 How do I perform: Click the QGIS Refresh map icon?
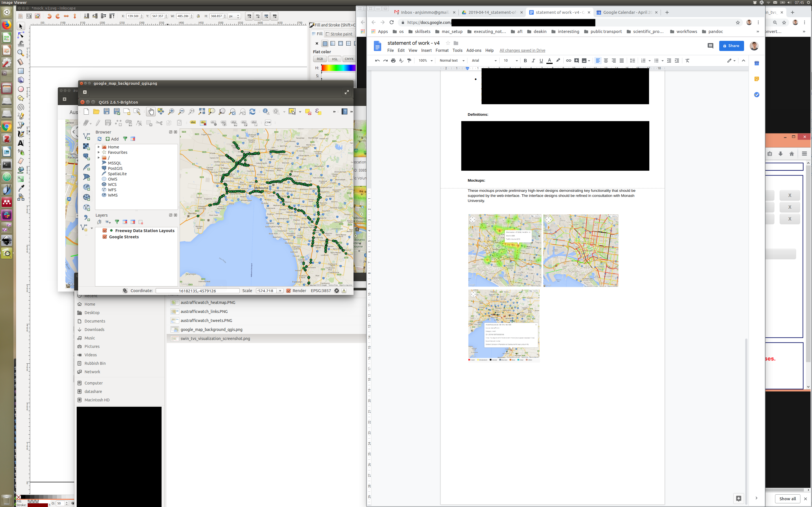tap(252, 112)
